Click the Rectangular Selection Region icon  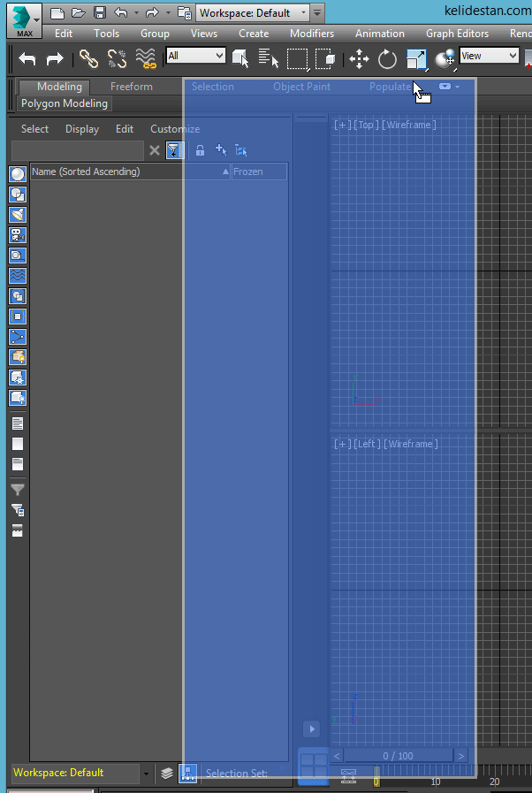(x=297, y=58)
